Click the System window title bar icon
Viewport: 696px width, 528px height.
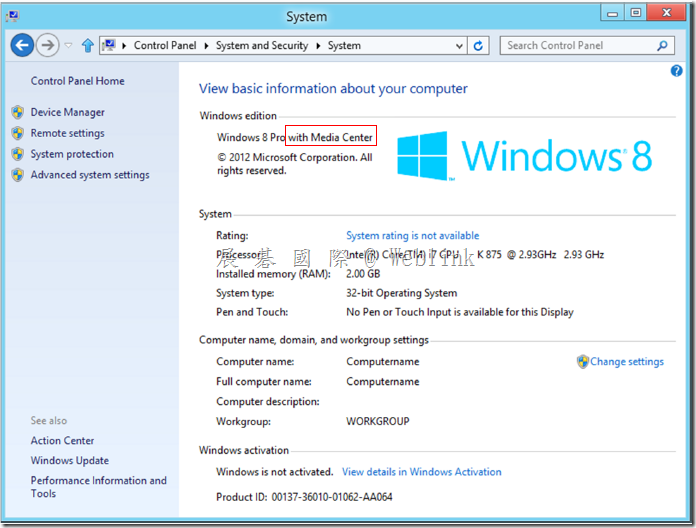click(13, 16)
